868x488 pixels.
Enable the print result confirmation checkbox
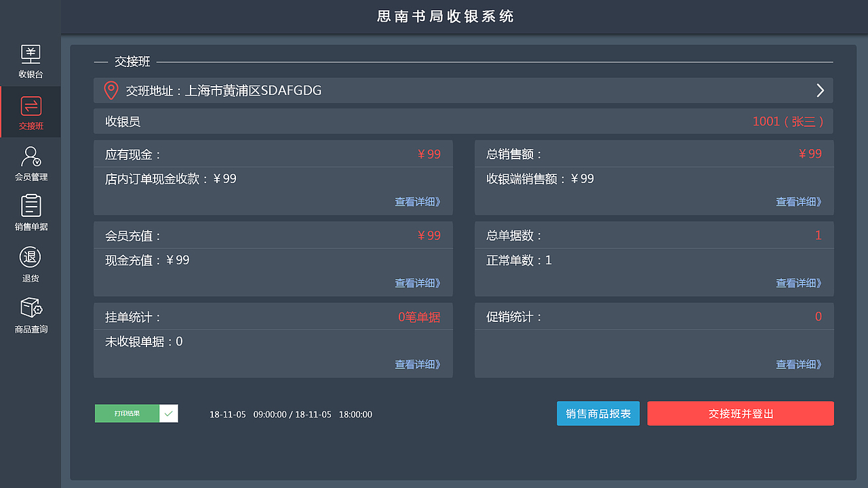[x=170, y=413]
